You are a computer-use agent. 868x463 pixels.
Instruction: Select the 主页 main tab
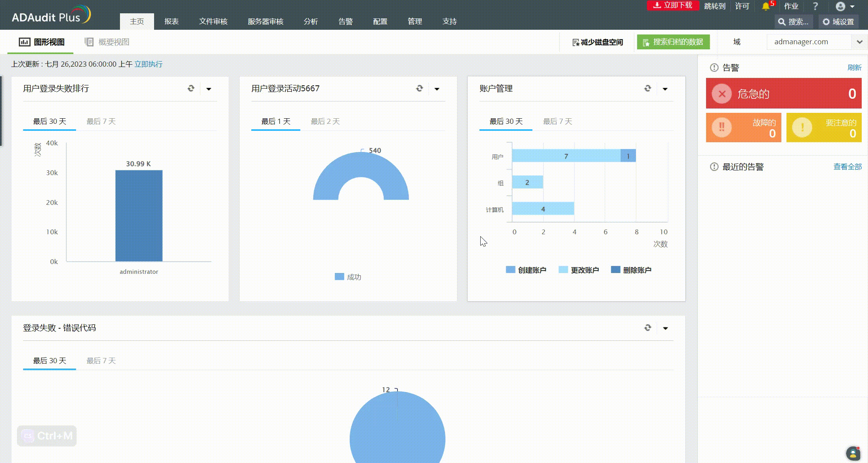(x=137, y=22)
